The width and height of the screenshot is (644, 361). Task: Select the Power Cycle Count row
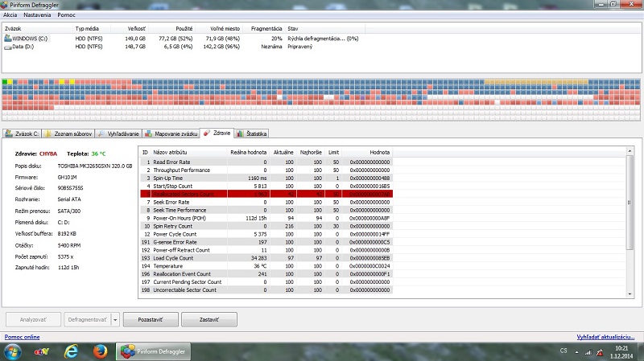tap(266, 234)
